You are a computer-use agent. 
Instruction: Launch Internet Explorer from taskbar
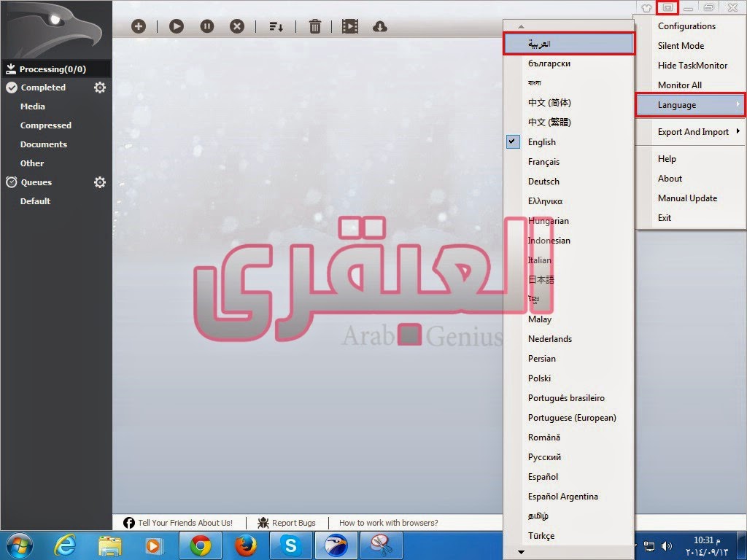[65, 545]
